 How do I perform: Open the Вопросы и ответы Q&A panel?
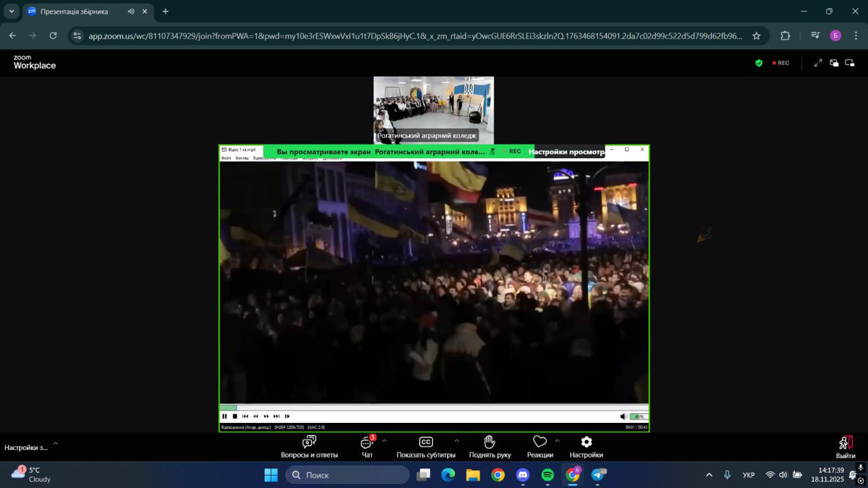(309, 447)
